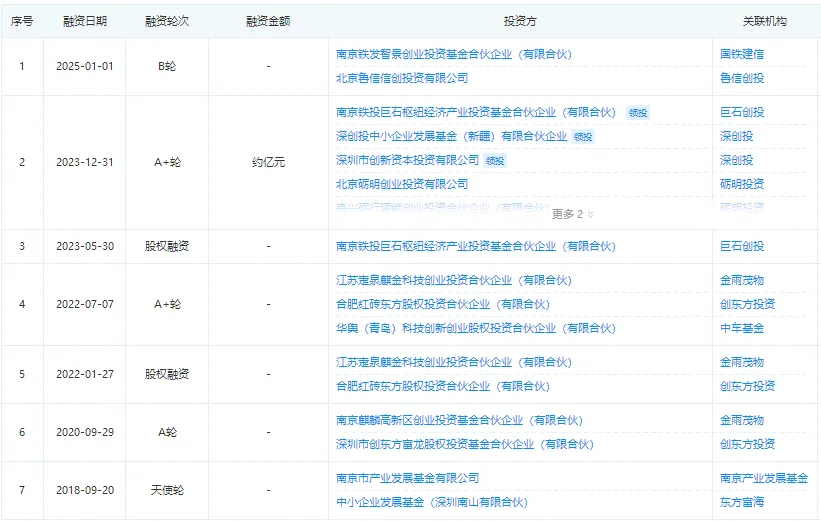Click 领投 tag beside 南京铁投巨石枢纽经济产业
821x522 pixels.
pyautogui.click(x=638, y=113)
